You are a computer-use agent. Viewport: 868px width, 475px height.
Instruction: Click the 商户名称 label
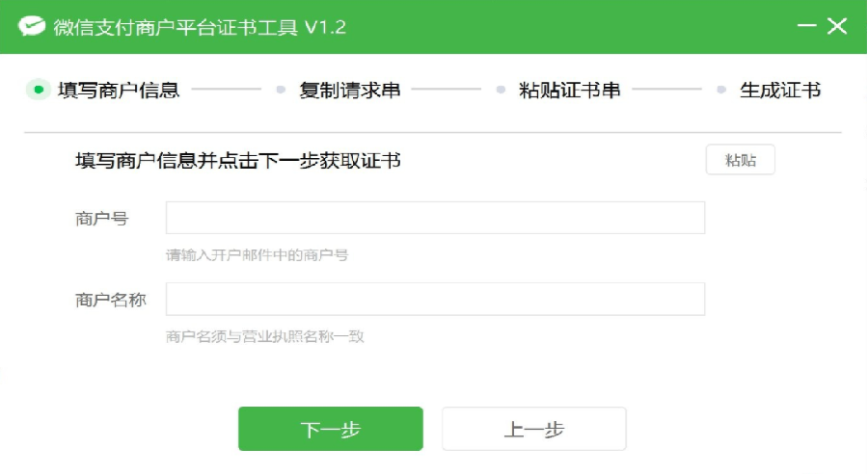pos(111,300)
